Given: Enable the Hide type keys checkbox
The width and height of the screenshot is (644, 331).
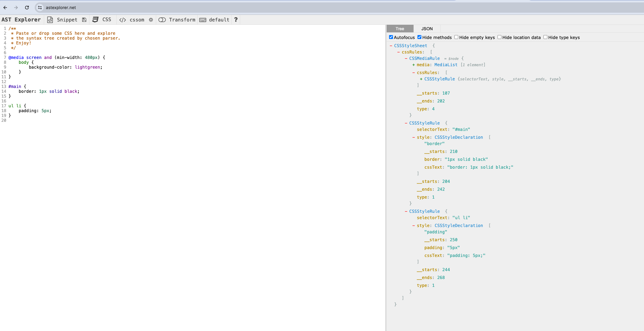Looking at the screenshot, I should point(545,37).
